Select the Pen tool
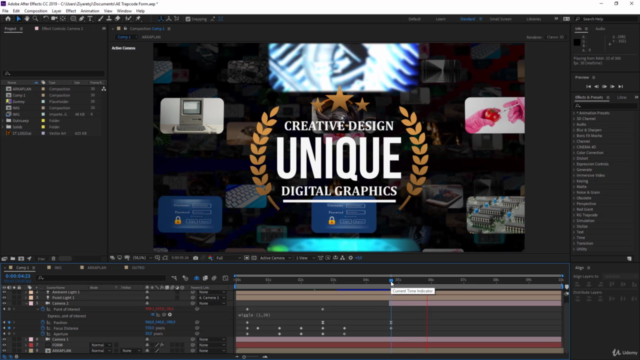Viewport: 640px width, 360px height. tap(82, 19)
